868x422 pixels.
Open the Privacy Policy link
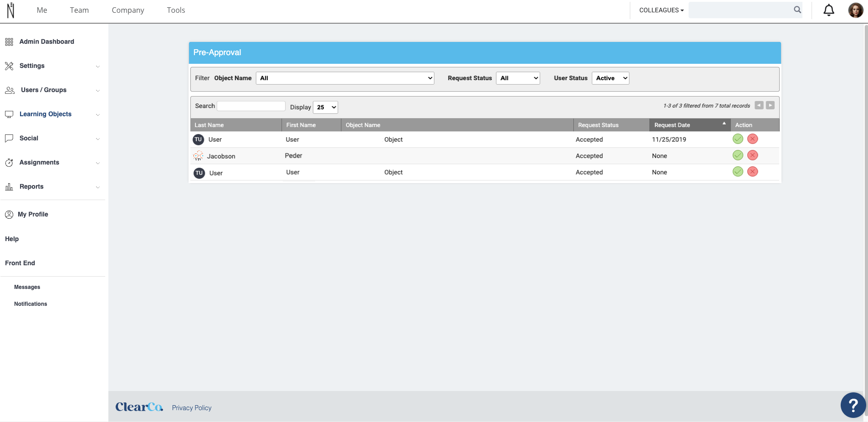pos(192,408)
